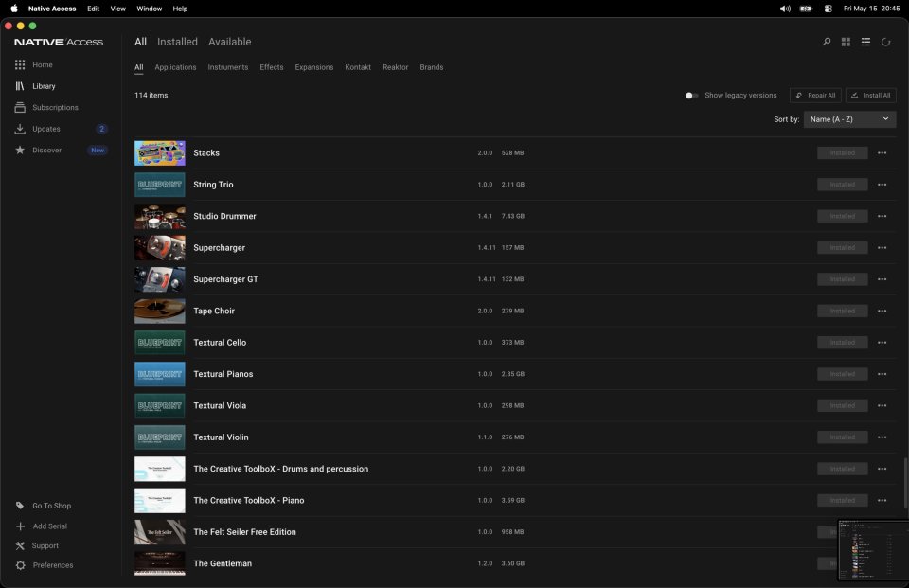Select the Expansions category tab
This screenshot has height=588, width=909.
313,67
